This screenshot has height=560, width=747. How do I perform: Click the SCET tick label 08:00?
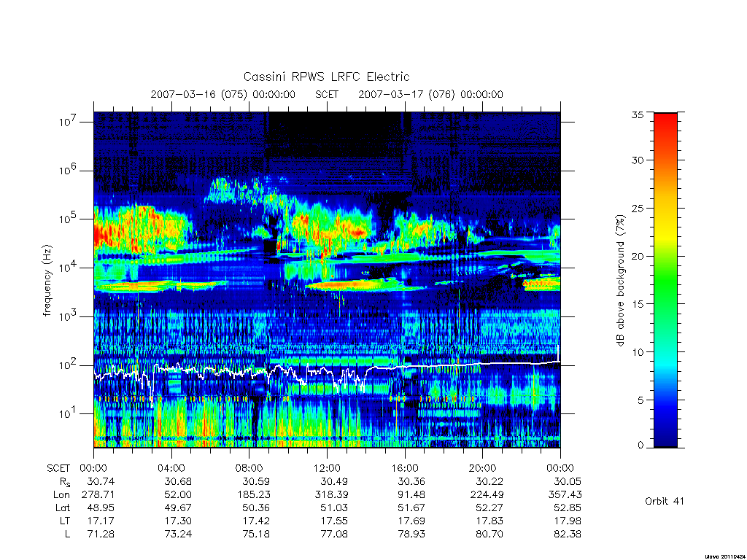pos(249,468)
